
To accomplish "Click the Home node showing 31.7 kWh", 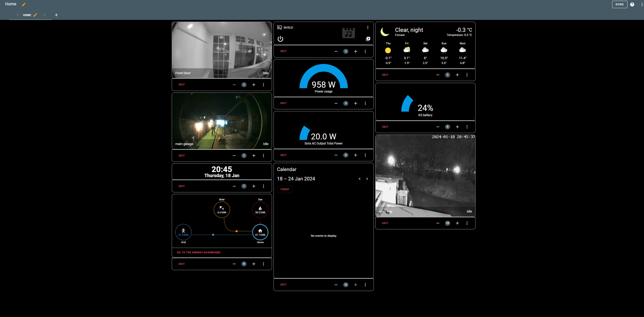I will [260, 232].
